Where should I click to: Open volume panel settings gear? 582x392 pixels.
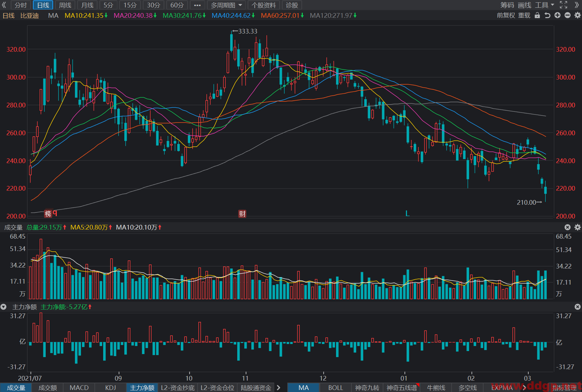pos(578,227)
